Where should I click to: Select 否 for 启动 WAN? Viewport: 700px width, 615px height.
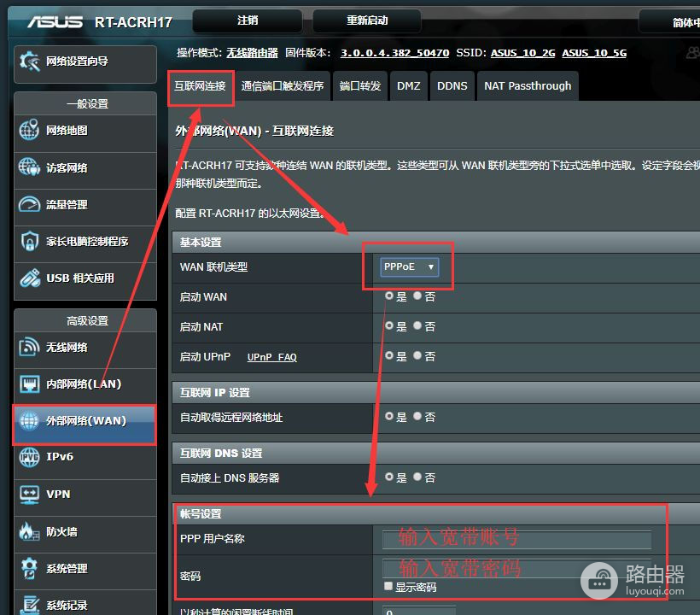(x=417, y=296)
